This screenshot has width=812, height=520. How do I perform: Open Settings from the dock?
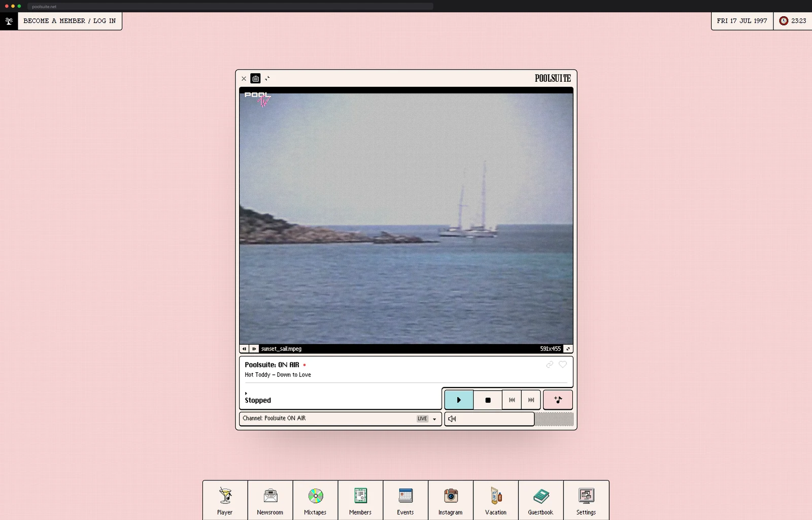[x=586, y=500]
